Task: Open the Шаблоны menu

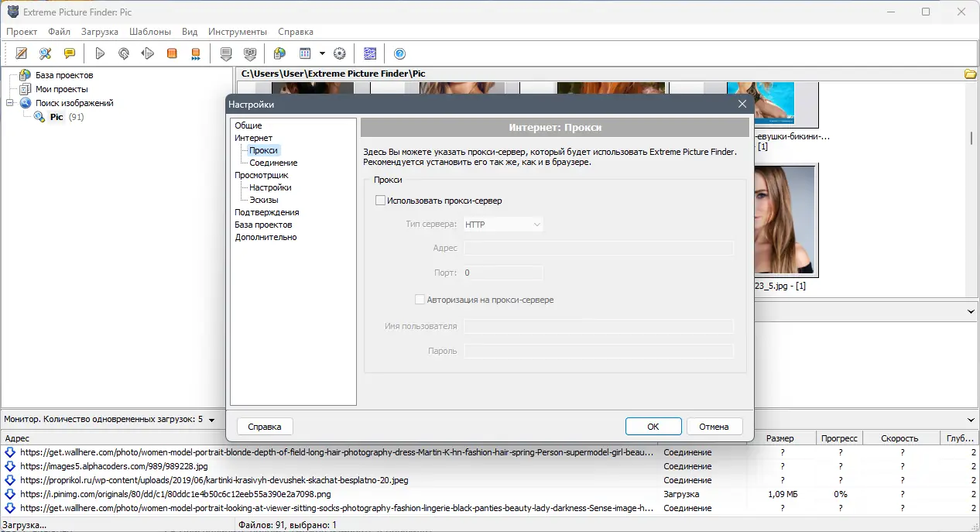Action: tap(150, 32)
